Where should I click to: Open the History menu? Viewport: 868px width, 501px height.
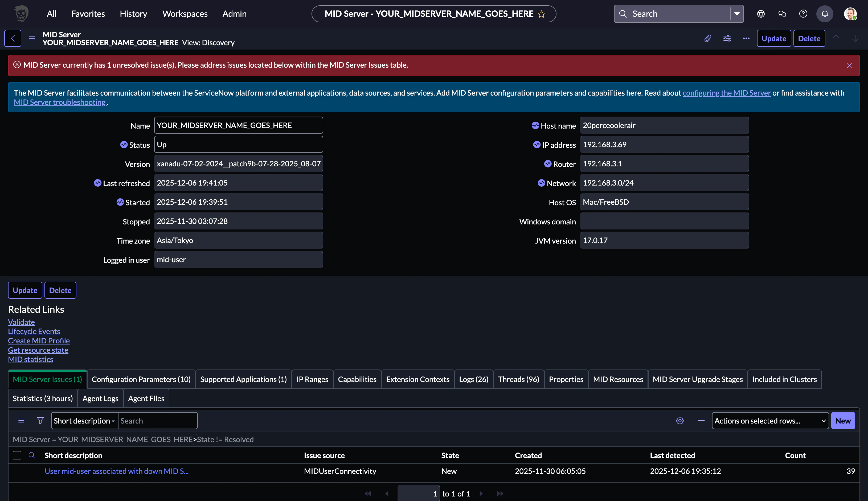pos(134,14)
